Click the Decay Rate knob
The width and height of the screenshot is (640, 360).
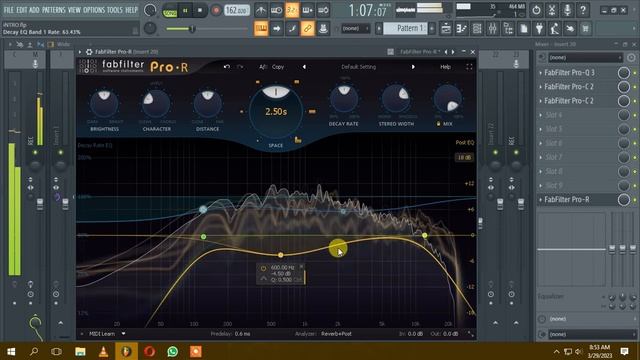point(344,98)
